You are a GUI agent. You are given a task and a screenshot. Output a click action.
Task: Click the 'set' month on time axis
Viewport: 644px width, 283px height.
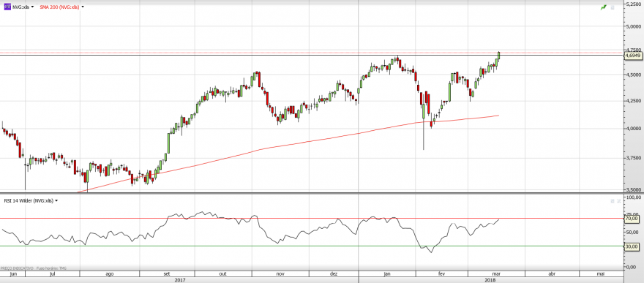(167, 273)
